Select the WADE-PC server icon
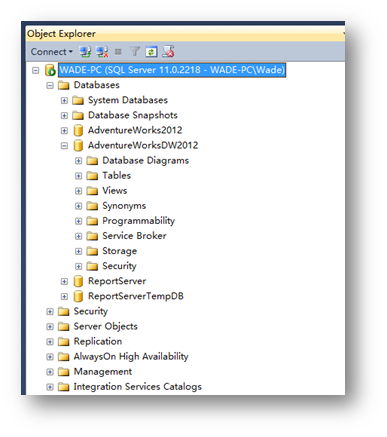 pos(50,70)
